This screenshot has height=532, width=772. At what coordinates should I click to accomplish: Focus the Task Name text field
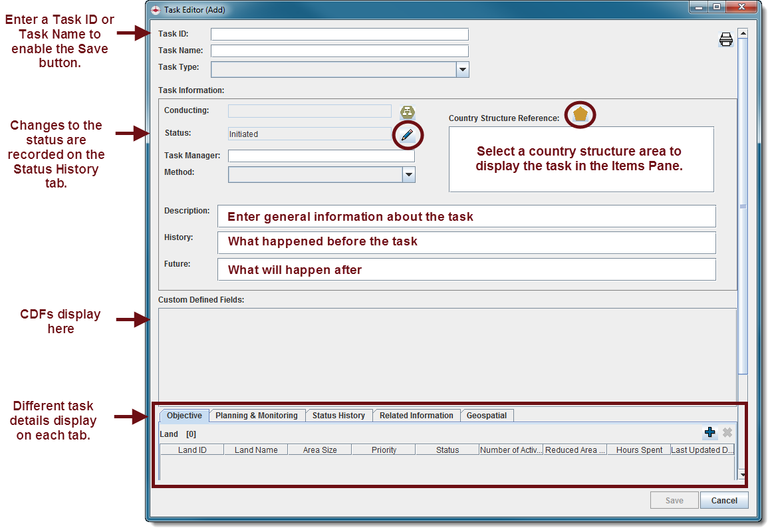point(339,51)
